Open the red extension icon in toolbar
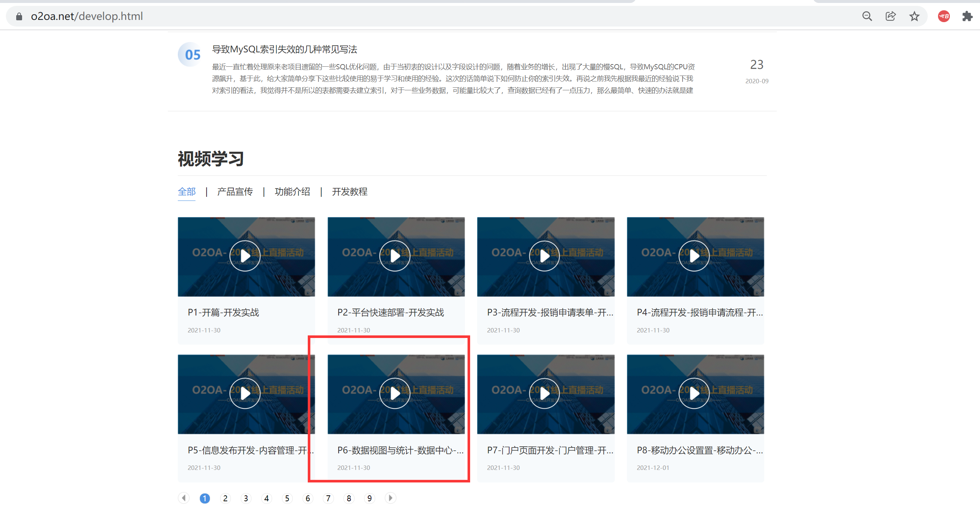980x530 pixels. (x=944, y=16)
